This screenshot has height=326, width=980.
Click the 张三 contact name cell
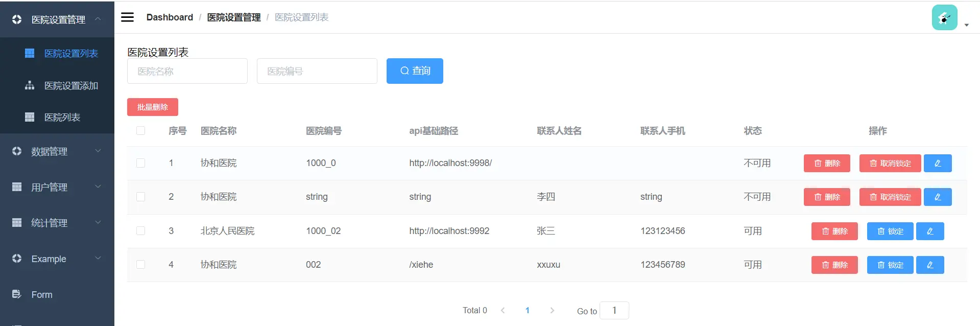(x=546, y=231)
